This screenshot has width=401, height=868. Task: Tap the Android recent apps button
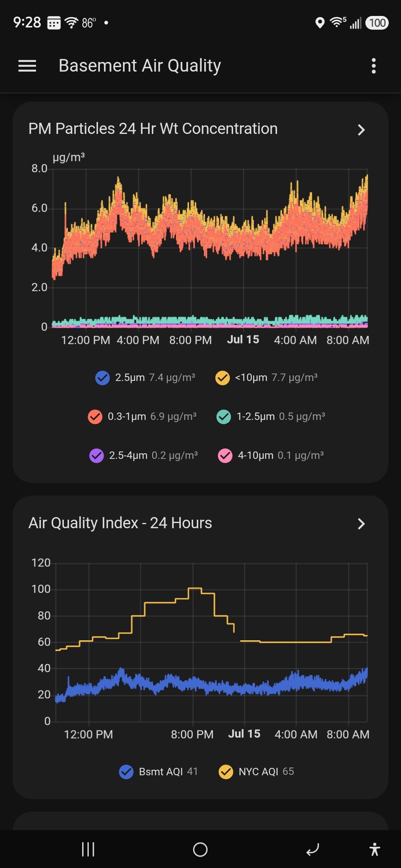88,849
